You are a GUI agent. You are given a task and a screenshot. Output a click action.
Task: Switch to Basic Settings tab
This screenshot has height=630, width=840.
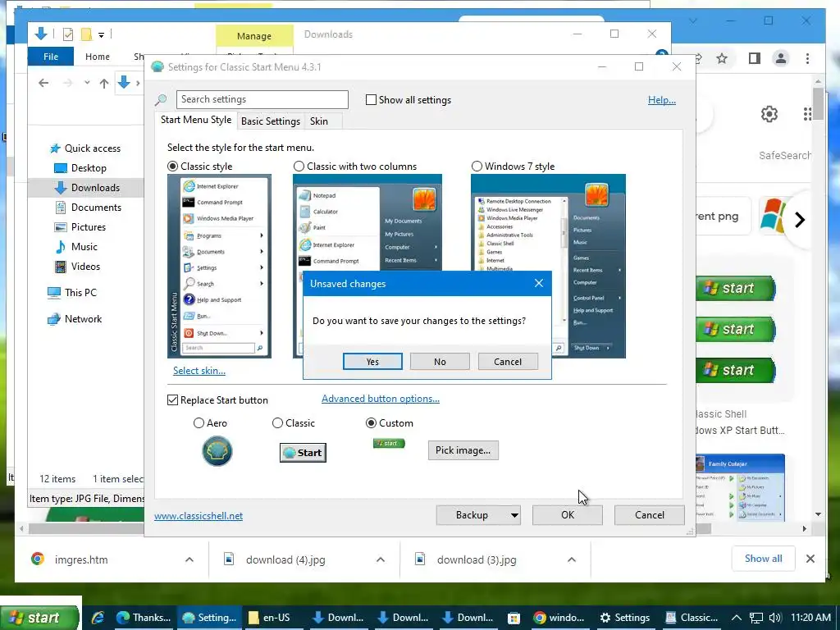[271, 121]
